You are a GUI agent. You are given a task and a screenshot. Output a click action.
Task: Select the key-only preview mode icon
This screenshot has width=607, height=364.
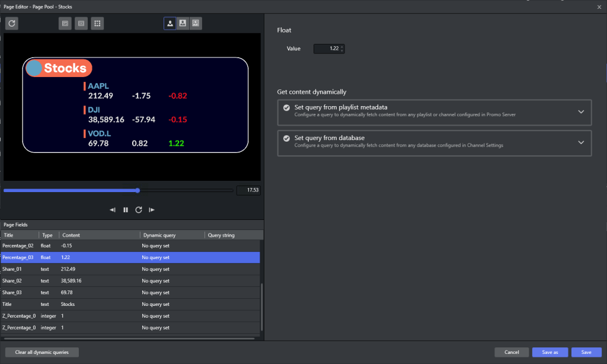(170, 24)
